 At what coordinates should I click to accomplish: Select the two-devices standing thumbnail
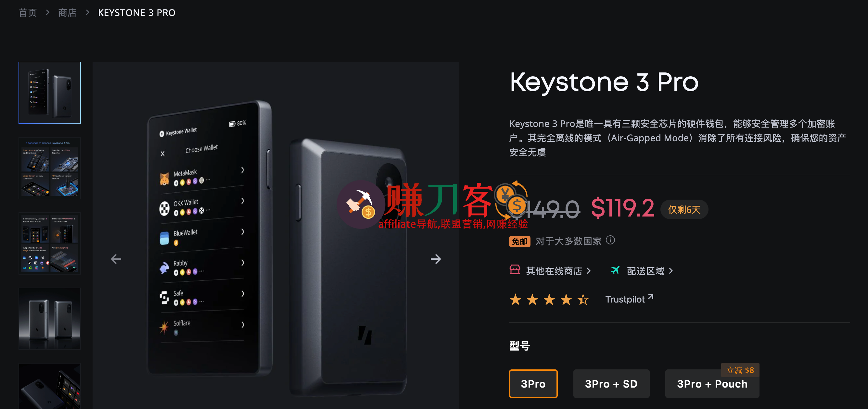(x=49, y=318)
